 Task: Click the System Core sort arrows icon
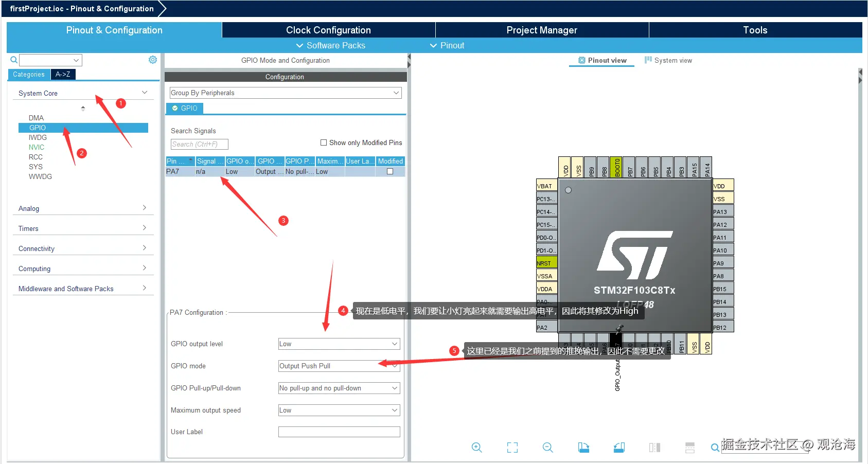(83, 109)
